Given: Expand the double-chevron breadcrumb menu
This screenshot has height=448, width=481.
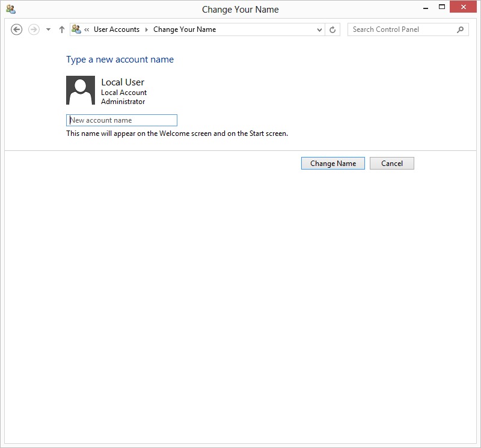Looking at the screenshot, I should tap(87, 29).
